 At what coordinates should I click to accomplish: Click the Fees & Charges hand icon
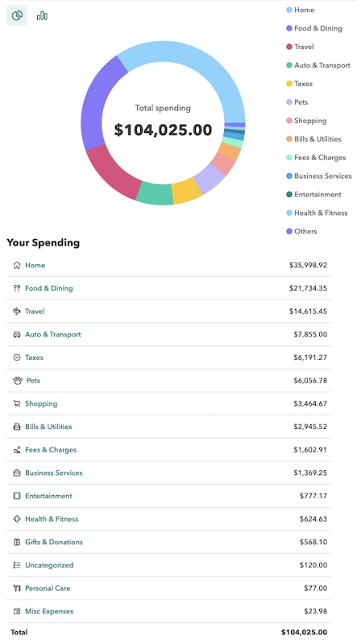pyautogui.click(x=17, y=450)
